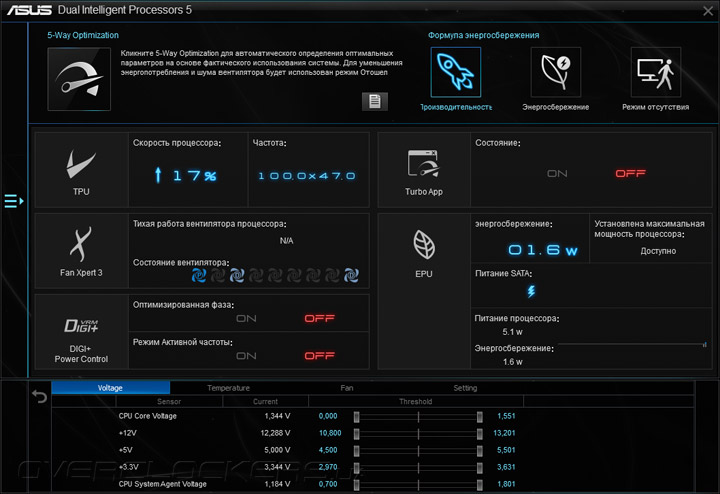Click the 10,800 lower threshold value
Image resolution: width=720 pixels, height=494 pixels.
click(330, 433)
